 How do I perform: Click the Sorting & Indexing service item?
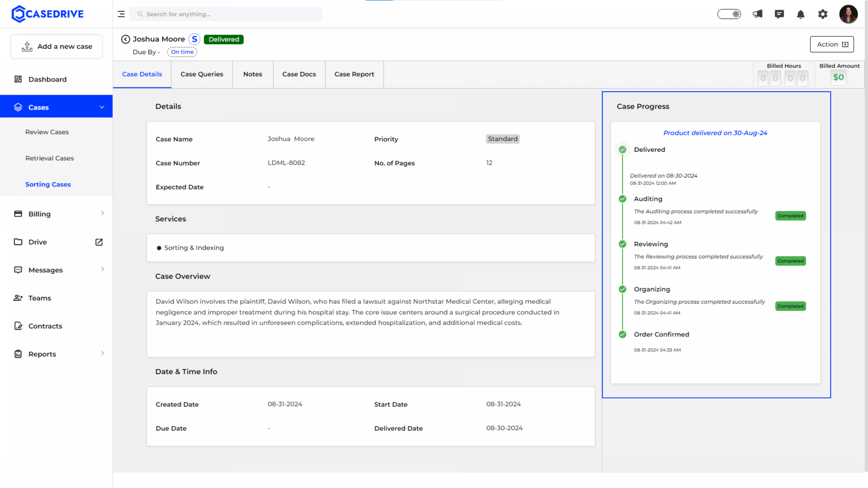[x=193, y=248]
